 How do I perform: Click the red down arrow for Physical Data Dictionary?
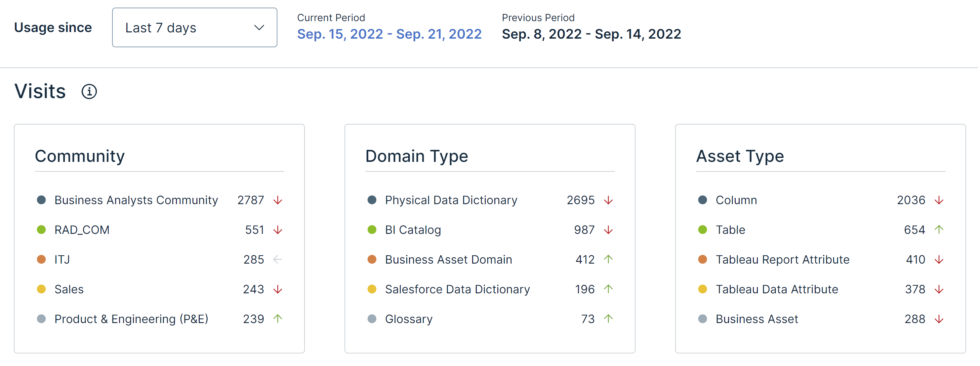[x=608, y=200]
